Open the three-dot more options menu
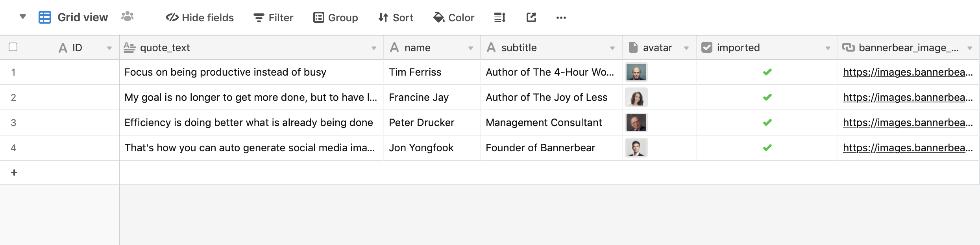The height and width of the screenshot is (245, 980). point(561,17)
